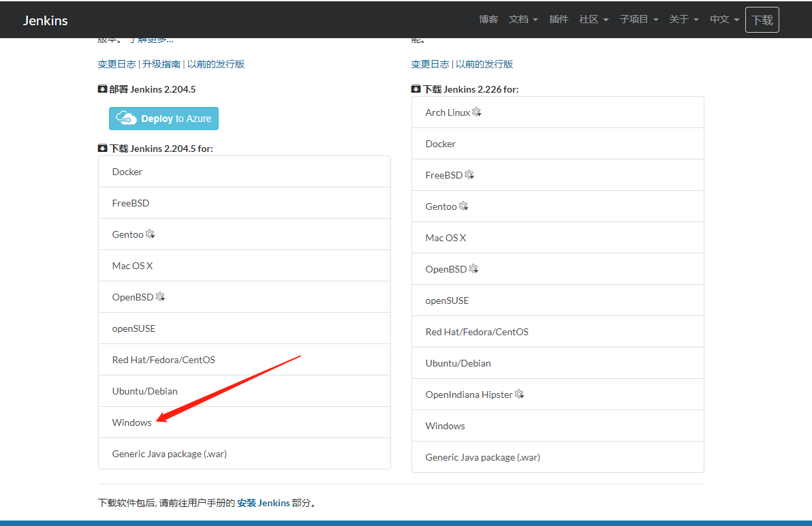Click the gear icon next to OpenIndiana Hipster
The height and width of the screenshot is (526, 812).
tap(519, 394)
